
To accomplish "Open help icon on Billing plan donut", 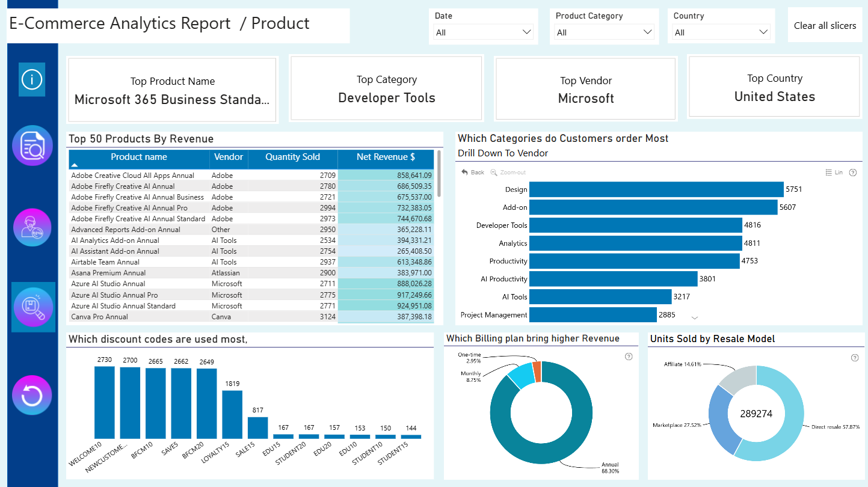I will (x=629, y=357).
